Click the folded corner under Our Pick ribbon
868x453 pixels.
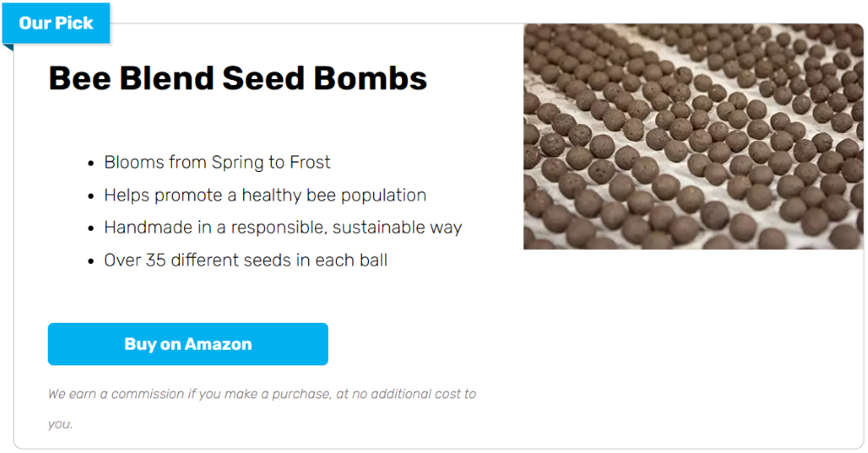click(x=8, y=47)
